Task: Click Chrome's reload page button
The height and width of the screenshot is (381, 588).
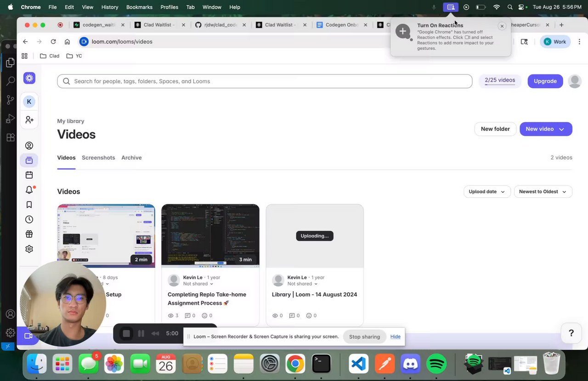Action: coord(53,41)
